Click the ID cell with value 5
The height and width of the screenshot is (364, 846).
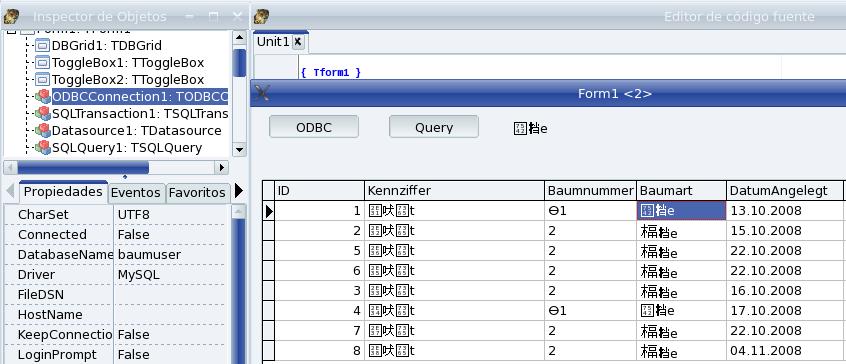(319, 251)
